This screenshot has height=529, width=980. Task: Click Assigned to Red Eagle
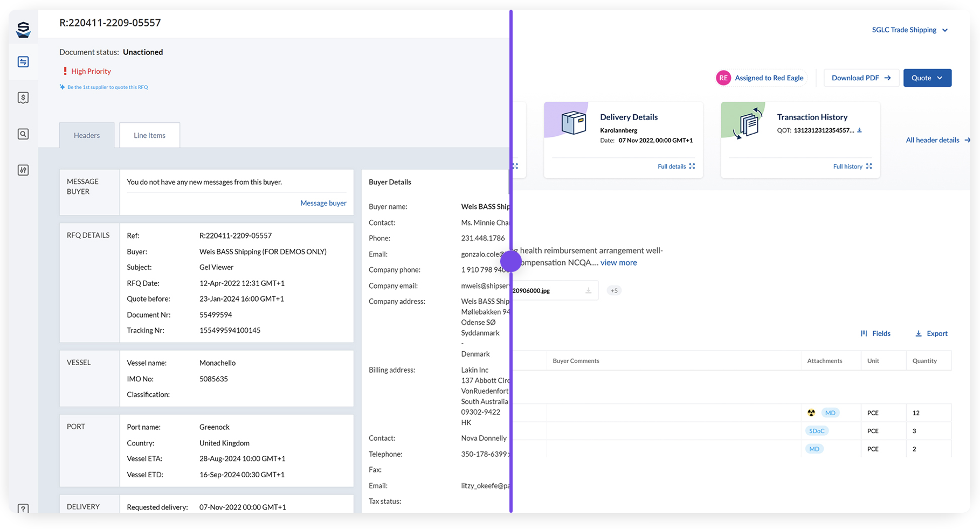click(x=769, y=78)
